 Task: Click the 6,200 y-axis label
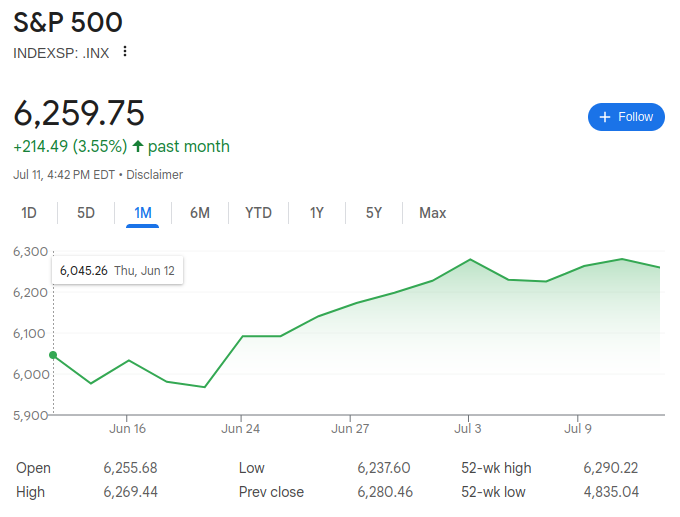(x=30, y=293)
